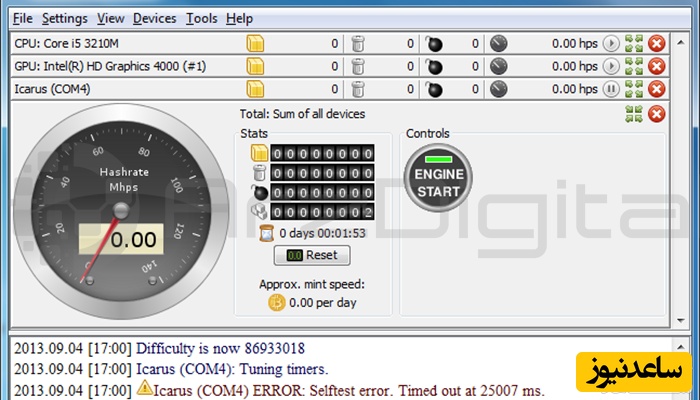The image size is (700, 400).
Task: Click the bitcoin coin icon near mint speed
Action: coord(276,302)
